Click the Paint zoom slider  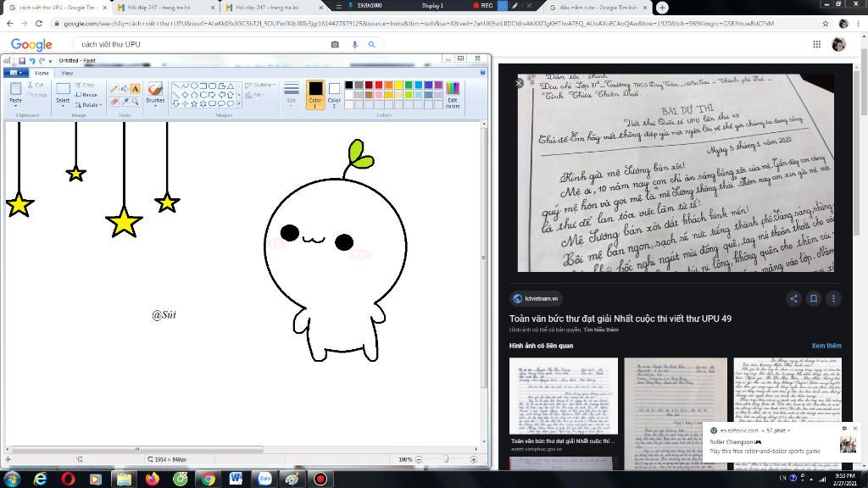(446, 459)
